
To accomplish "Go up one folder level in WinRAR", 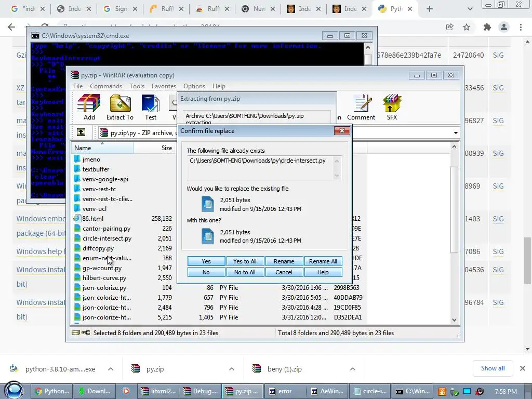I will (x=81, y=132).
